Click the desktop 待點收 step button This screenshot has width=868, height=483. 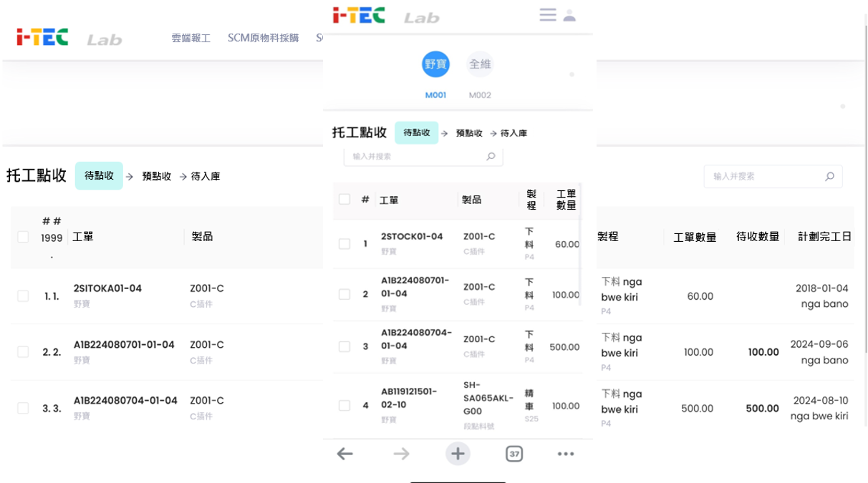(x=99, y=175)
